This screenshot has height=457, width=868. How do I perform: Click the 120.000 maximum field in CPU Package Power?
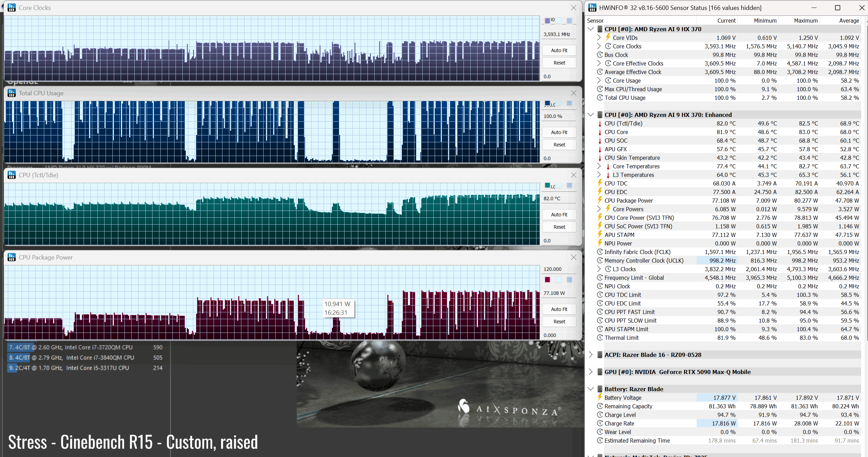559,269
